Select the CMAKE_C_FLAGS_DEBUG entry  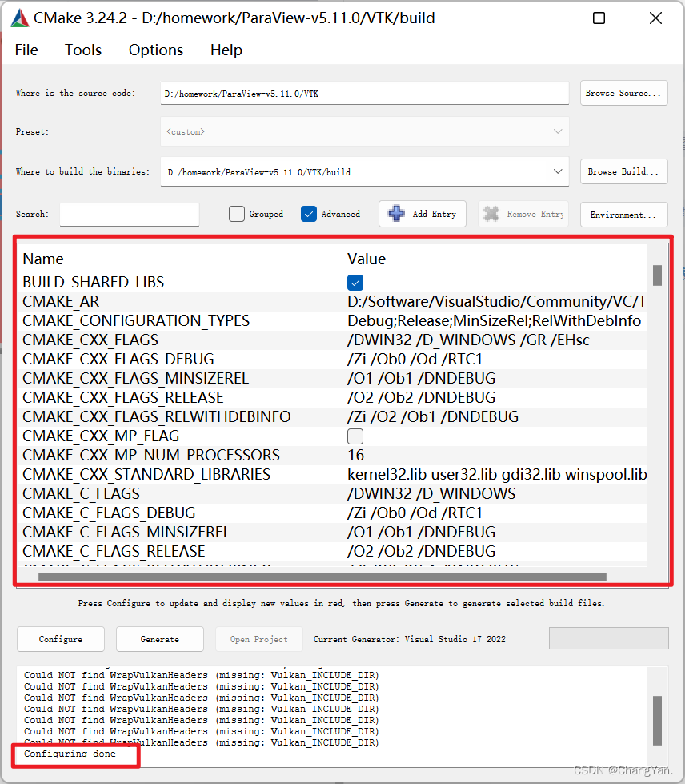click(109, 513)
